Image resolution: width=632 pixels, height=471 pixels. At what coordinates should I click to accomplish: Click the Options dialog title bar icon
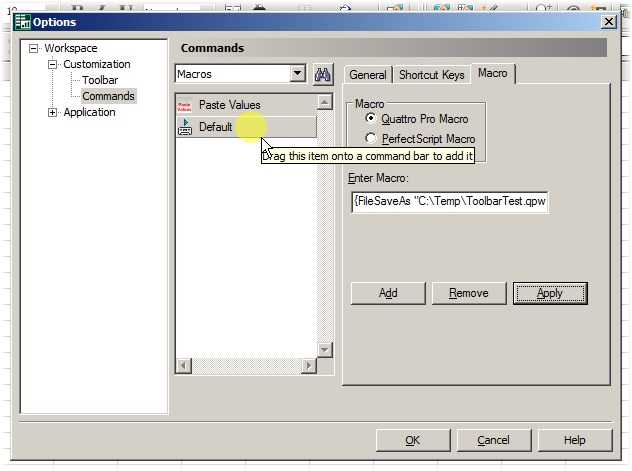coord(22,22)
